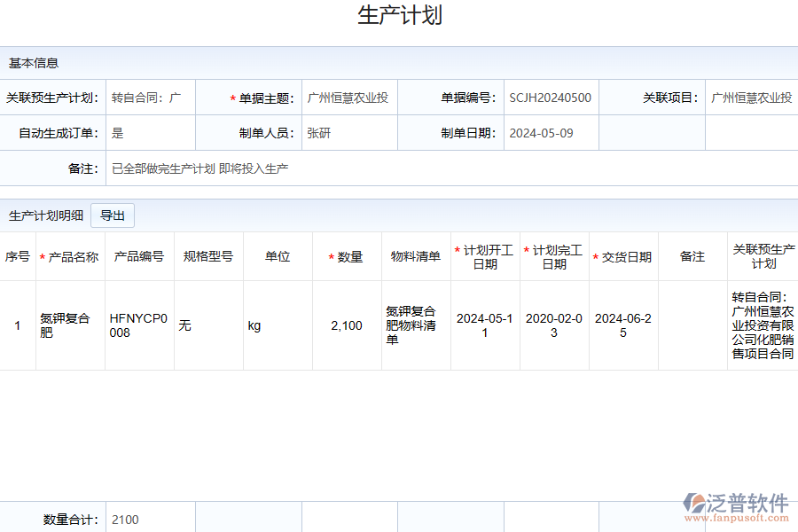Click the product code cell HFNYCP0008
798x532 pixels.
(139, 325)
